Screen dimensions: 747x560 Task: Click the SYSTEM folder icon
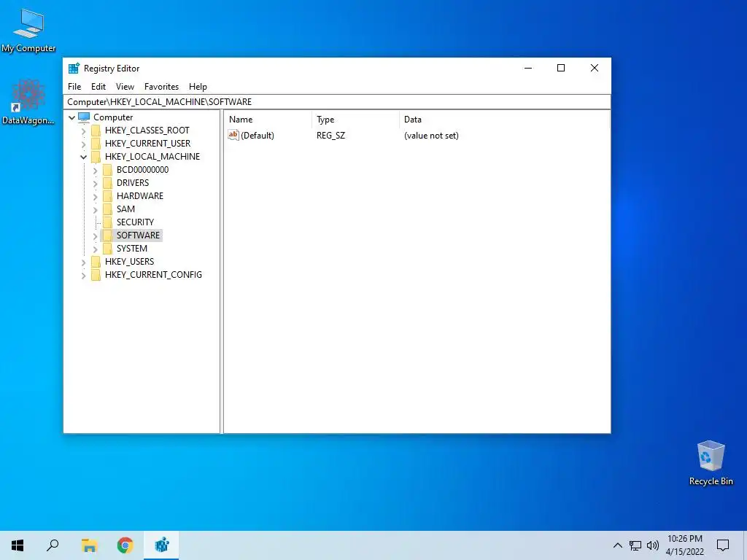[108, 248]
